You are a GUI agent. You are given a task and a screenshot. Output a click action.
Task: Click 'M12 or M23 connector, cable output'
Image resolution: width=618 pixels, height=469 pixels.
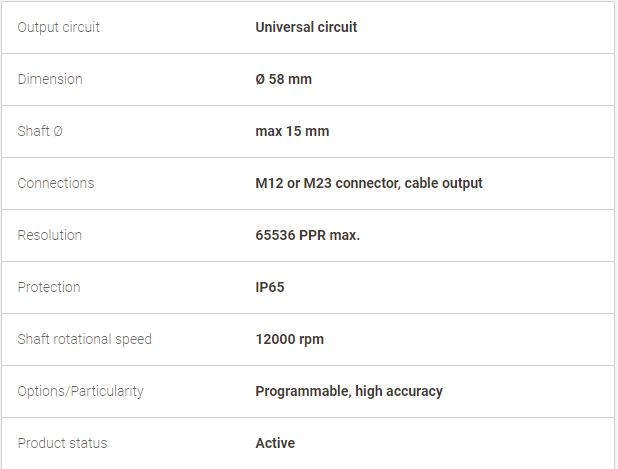(x=369, y=183)
